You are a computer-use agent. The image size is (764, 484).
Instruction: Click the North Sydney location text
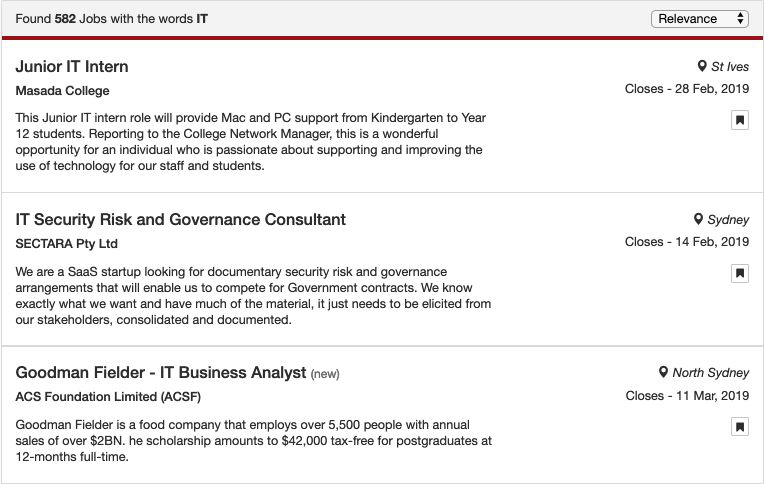coord(711,373)
